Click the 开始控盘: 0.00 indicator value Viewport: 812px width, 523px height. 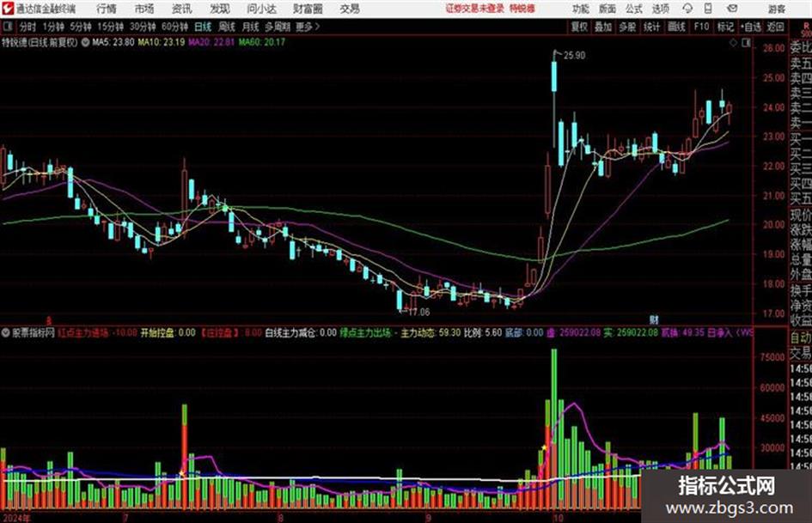pyautogui.click(x=168, y=333)
